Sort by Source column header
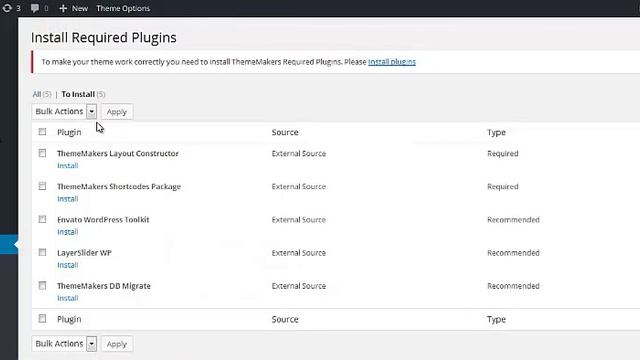Viewport: 640px width, 360px height. 285,132
